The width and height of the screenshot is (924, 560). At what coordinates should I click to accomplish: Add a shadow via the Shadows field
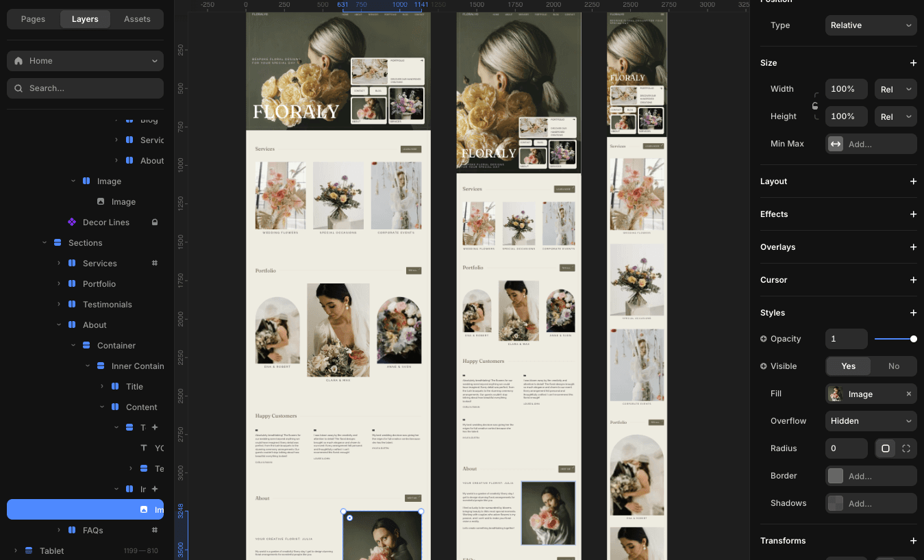tap(871, 503)
